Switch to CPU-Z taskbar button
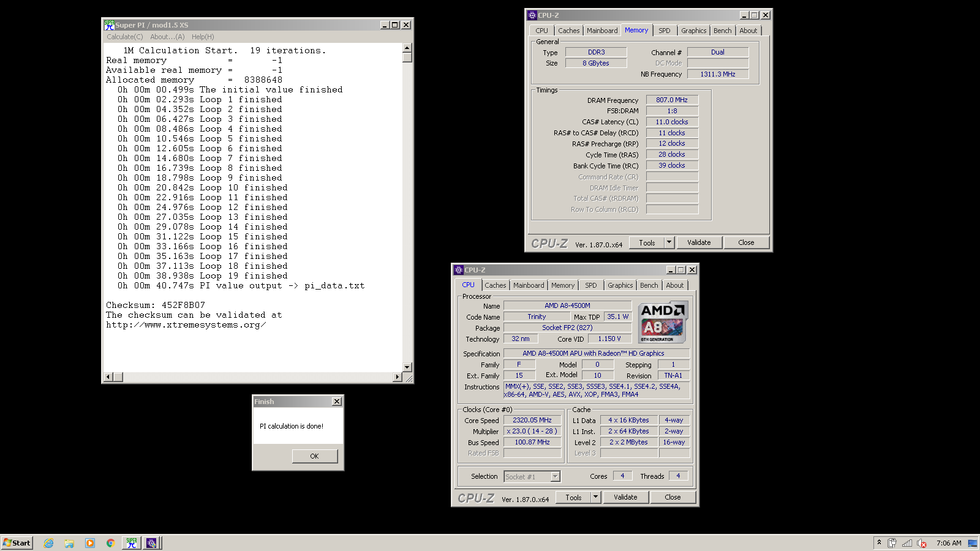The height and width of the screenshot is (551, 980). (151, 543)
